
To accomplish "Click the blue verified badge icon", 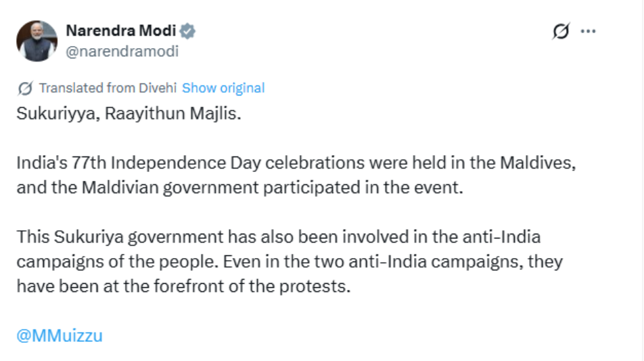I will tap(188, 31).
